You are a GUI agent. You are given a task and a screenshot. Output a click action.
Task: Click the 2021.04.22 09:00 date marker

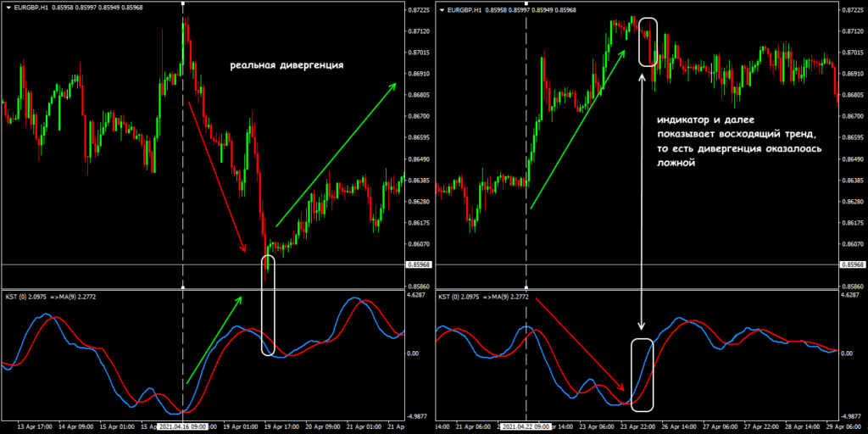point(526,426)
